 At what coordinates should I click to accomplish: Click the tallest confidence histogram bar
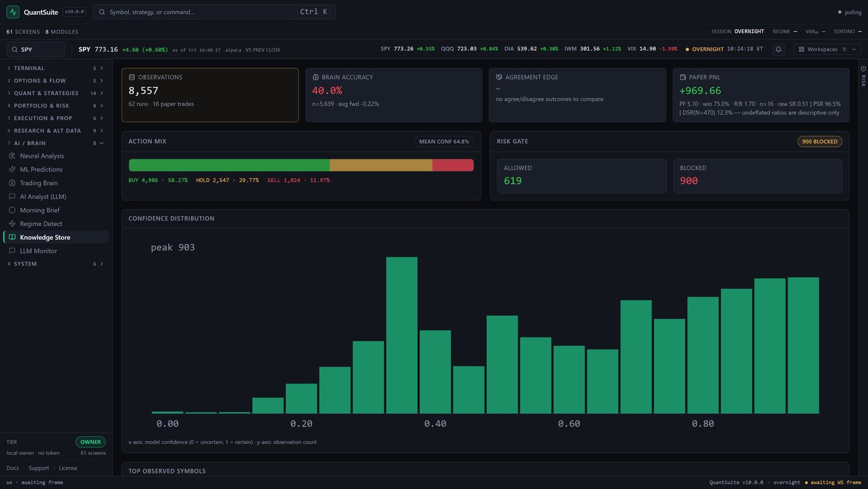pos(402,335)
